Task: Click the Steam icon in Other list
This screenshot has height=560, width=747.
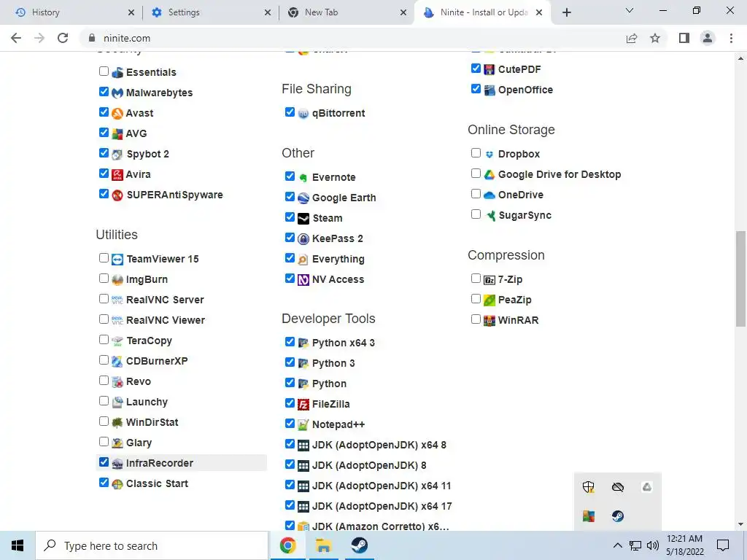Action: click(x=303, y=219)
